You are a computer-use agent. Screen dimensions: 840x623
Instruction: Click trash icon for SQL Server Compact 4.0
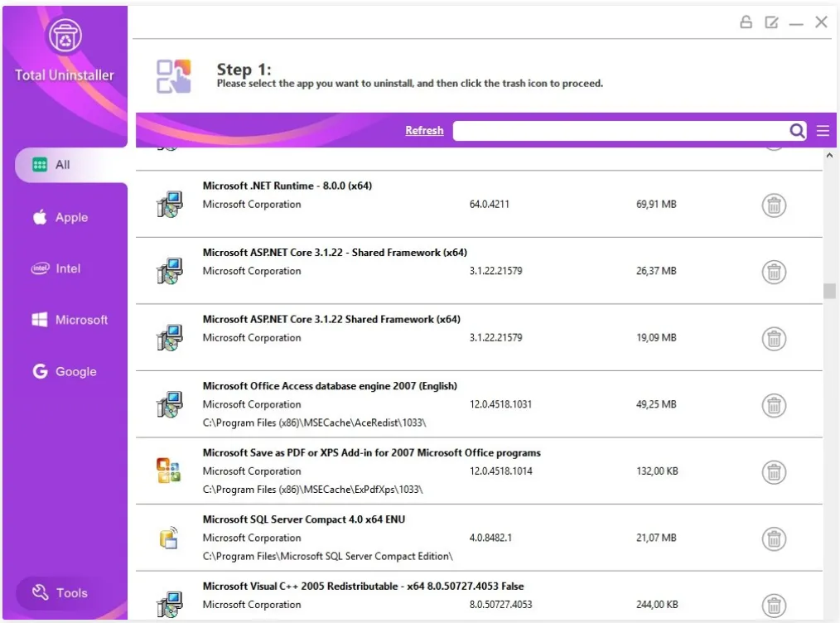[773, 538]
